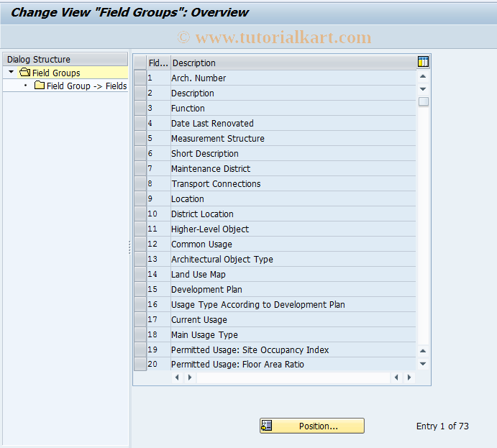Select row marker for Permitted Usage: Floor Area Ratio
Image resolution: width=497 pixels, height=448 pixels.
(140, 364)
